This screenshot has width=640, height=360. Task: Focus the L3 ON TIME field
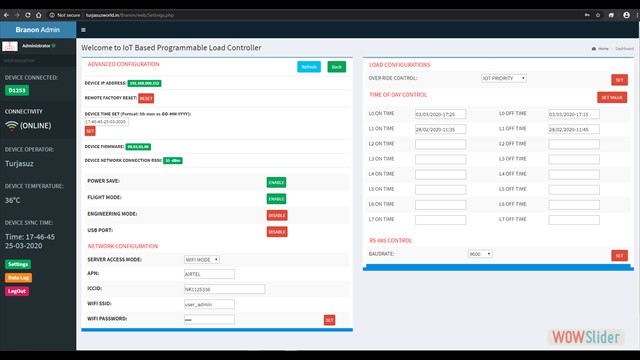coord(440,159)
